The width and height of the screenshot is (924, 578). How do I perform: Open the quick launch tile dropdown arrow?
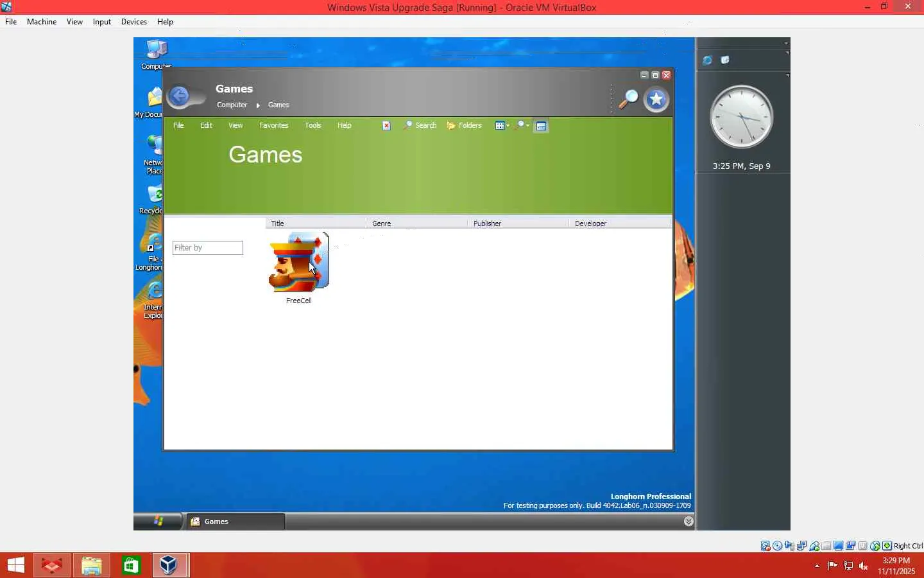[787, 53]
